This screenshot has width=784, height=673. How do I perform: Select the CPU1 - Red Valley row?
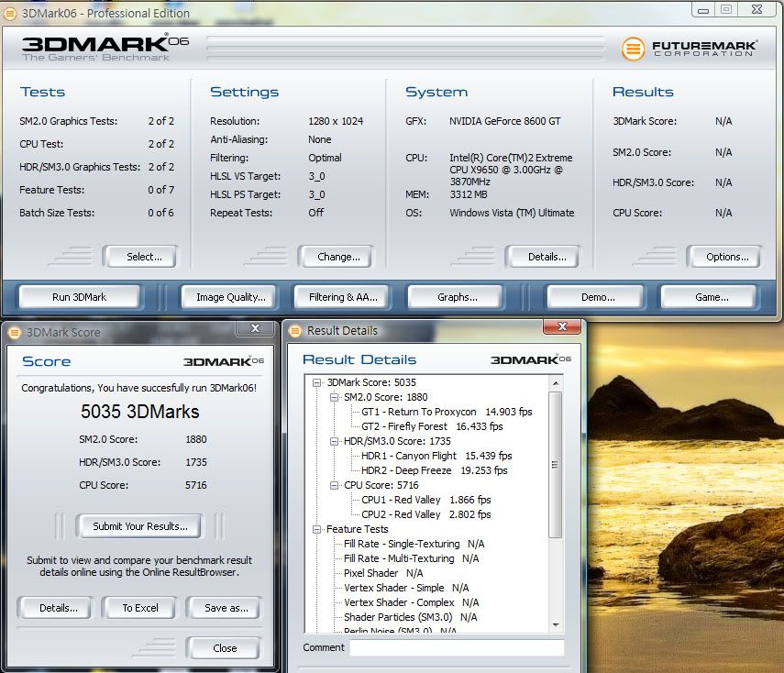426,500
